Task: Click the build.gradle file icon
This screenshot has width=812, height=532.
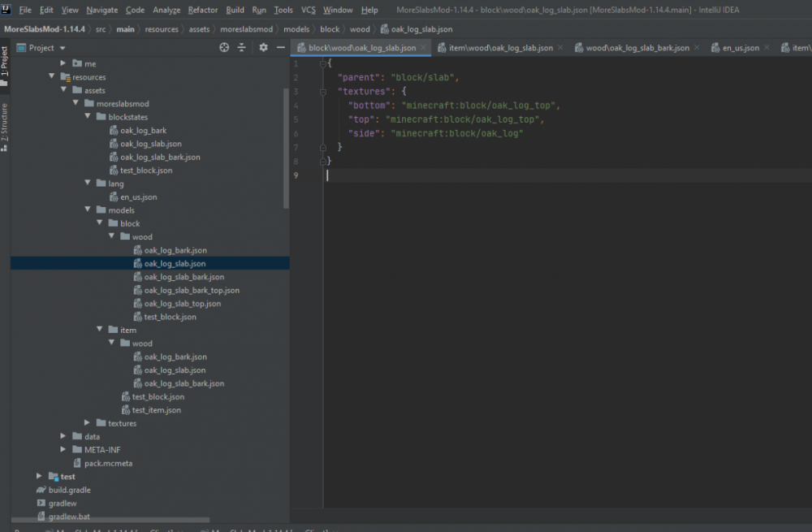Action: pos(41,490)
